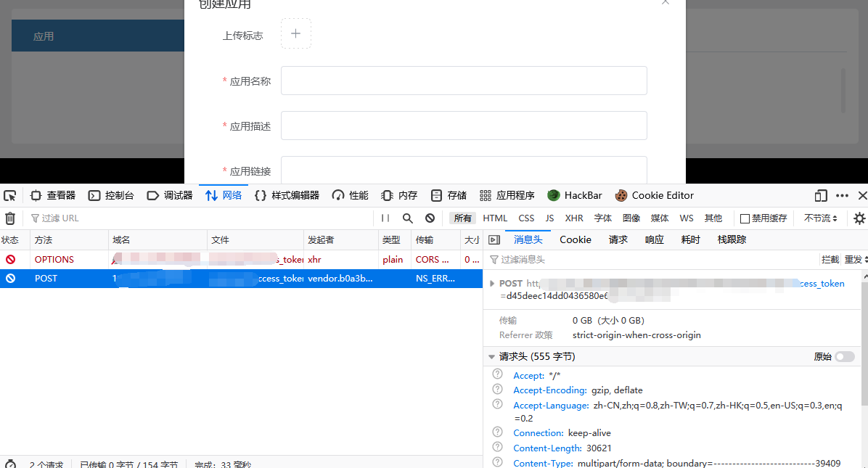Open the 不节流 throttling dropdown
Screen dimensions: 868x468
tap(820, 218)
